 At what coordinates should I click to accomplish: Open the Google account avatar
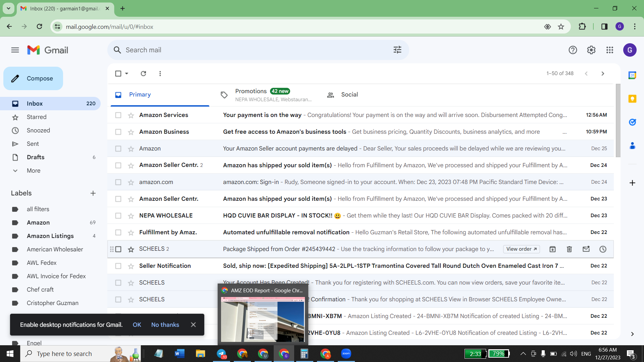(x=630, y=50)
